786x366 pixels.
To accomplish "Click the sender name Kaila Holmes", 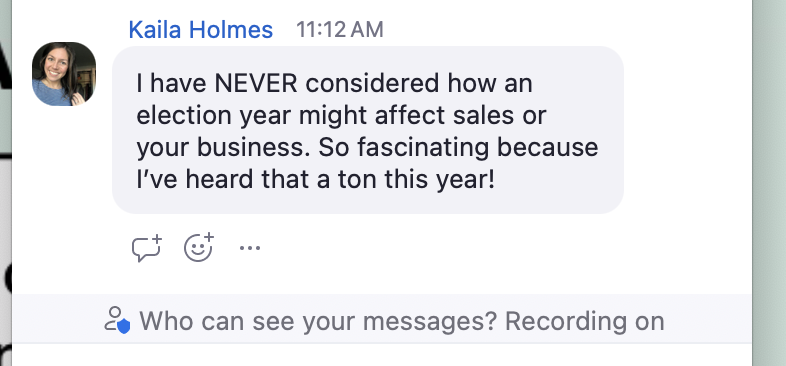I will 201,30.
